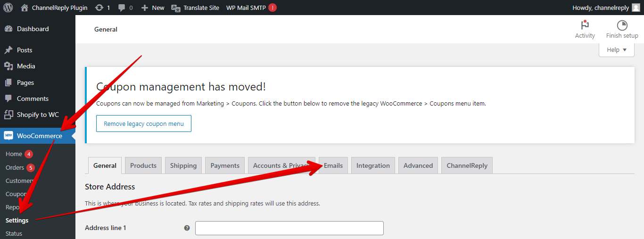
Task: Click Translate Site text in admin bar
Action: (x=201, y=8)
